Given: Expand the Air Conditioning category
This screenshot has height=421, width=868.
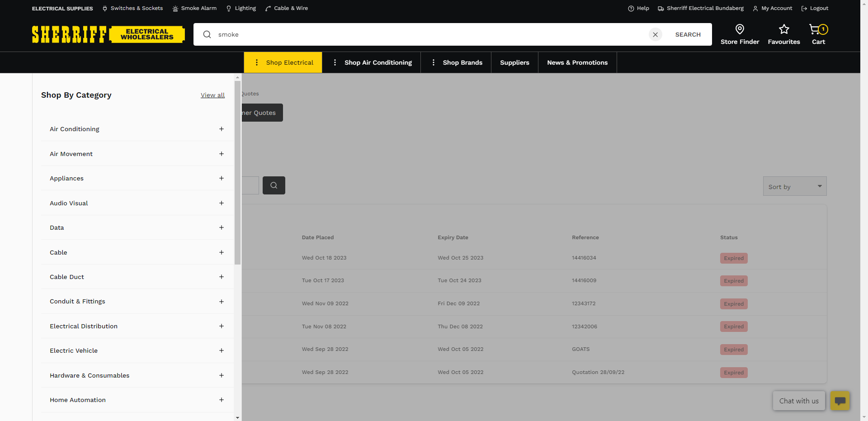Looking at the screenshot, I should coord(221,129).
